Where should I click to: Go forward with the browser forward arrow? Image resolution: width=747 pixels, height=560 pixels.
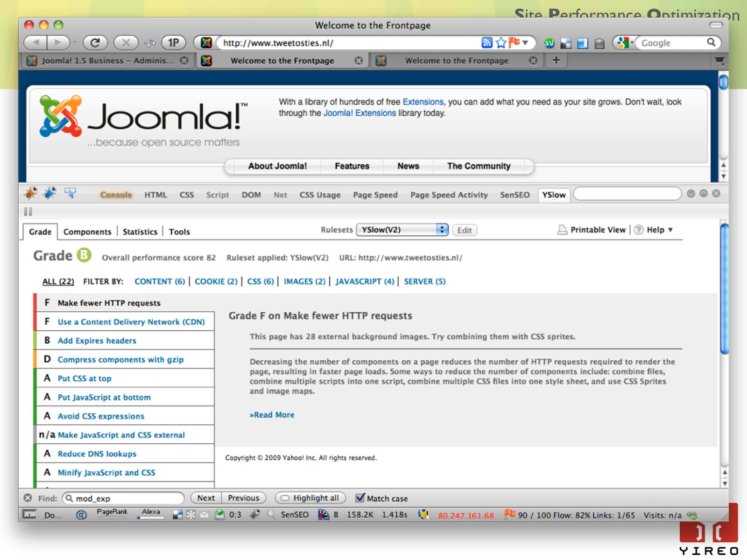point(57,43)
